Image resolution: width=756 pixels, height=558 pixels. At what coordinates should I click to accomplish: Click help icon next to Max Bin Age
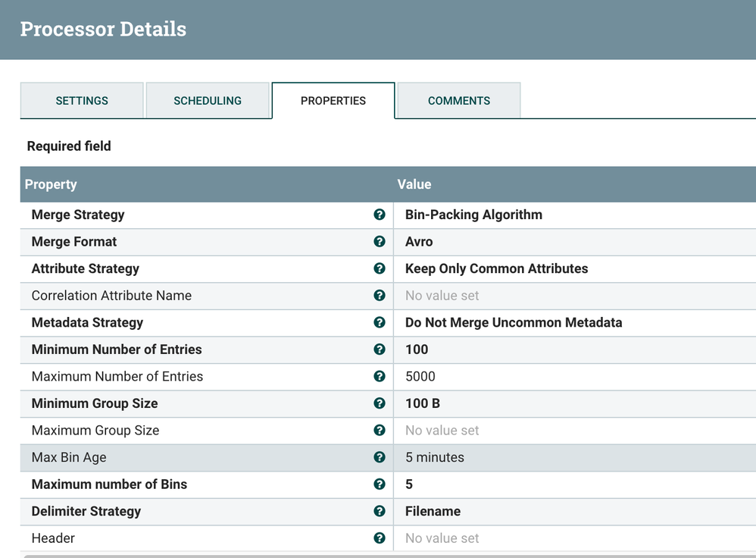pos(380,457)
